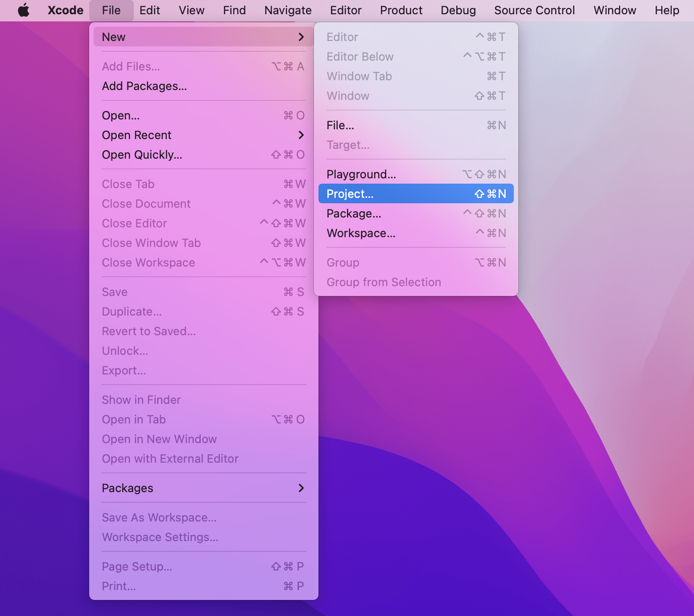This screenshot has height=616, width=694.
Task: Select Open Quickly... menu item
Action: pos(204,155)
